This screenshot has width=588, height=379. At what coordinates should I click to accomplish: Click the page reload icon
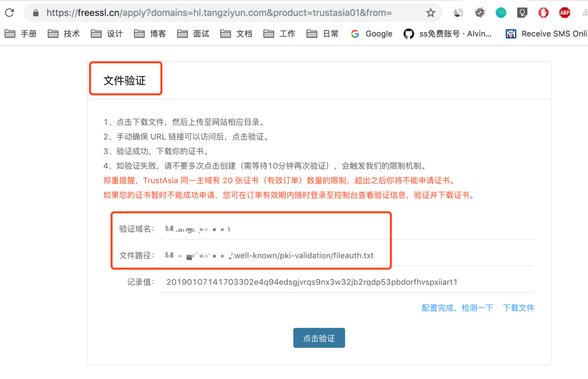pos(9,12)
